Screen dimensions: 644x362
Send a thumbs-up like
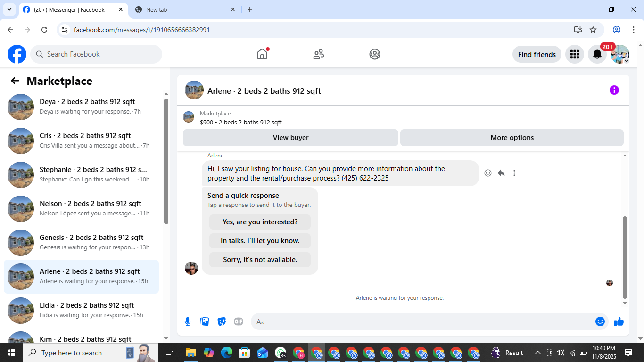[x=619, y=321]
